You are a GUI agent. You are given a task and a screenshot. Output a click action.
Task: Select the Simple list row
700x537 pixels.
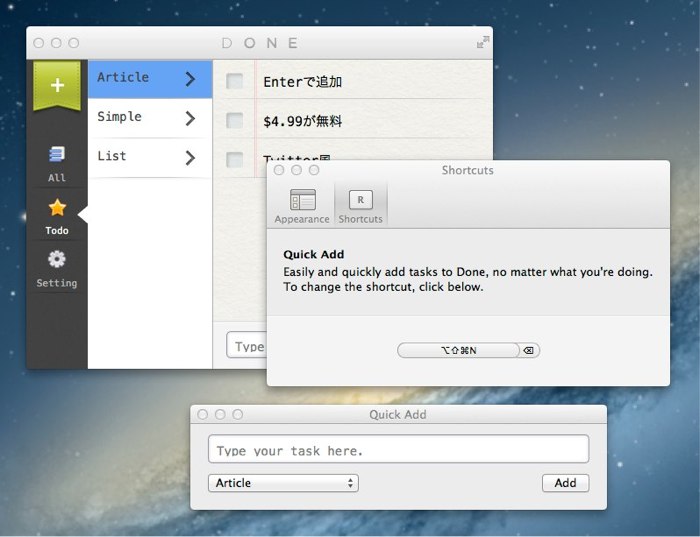[x=150, y=118]
